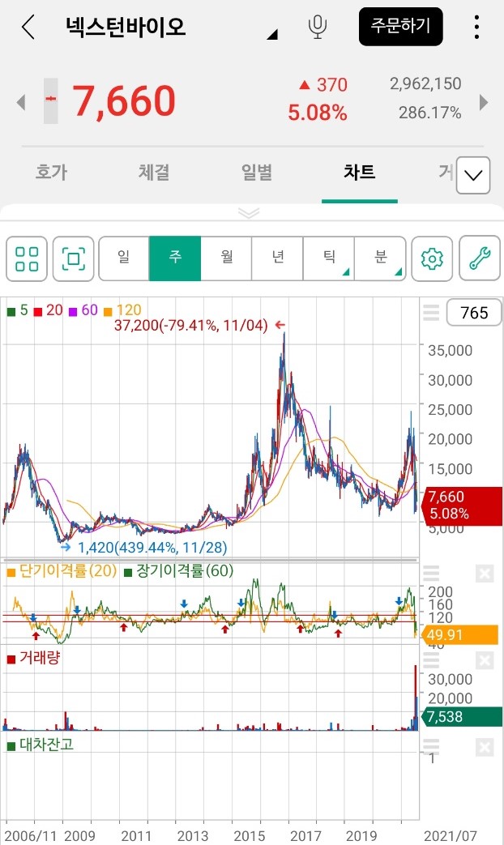
Task: Open price chart panel hamburger menu
Action: point(431,313)
